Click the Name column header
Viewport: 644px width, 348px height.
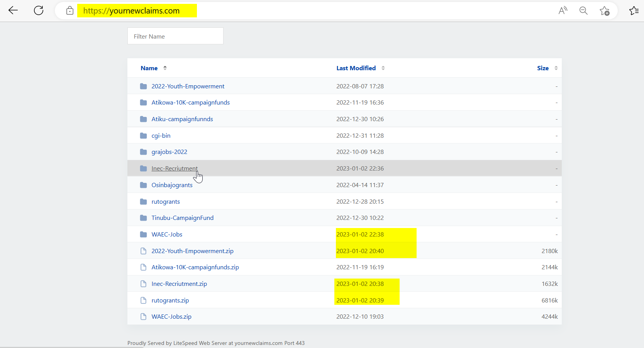[x=149, y=68]
